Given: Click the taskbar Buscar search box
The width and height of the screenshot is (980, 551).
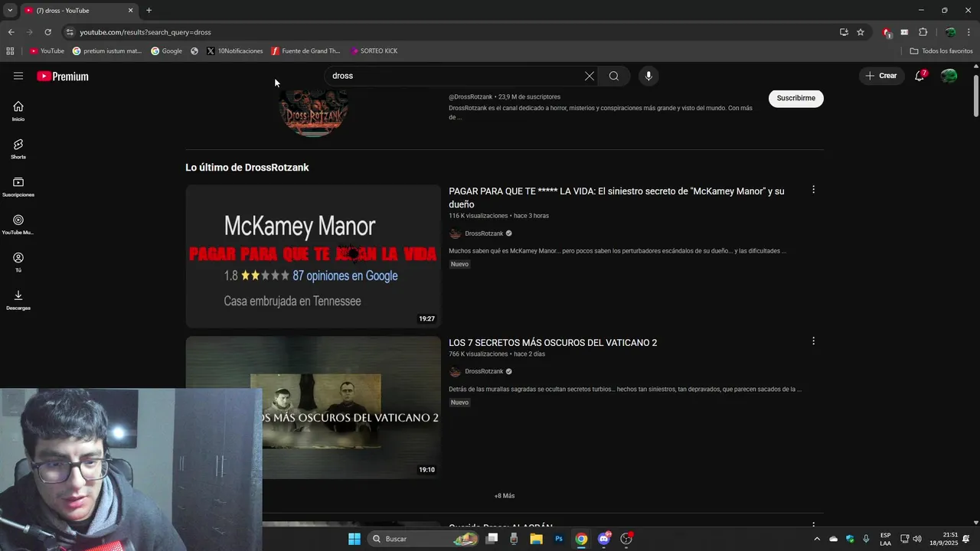Looking at the screenshot, I should click(423, 539).
